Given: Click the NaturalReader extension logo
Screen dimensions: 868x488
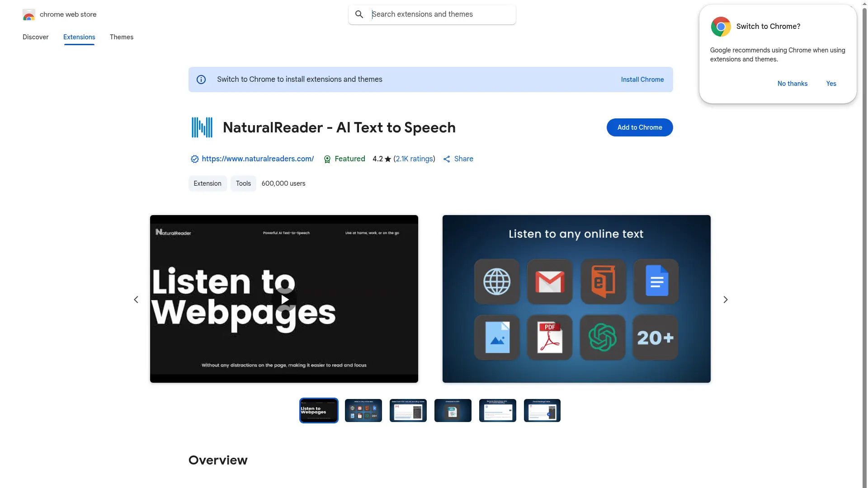Looking at the screenshot, I should point(202,127).
